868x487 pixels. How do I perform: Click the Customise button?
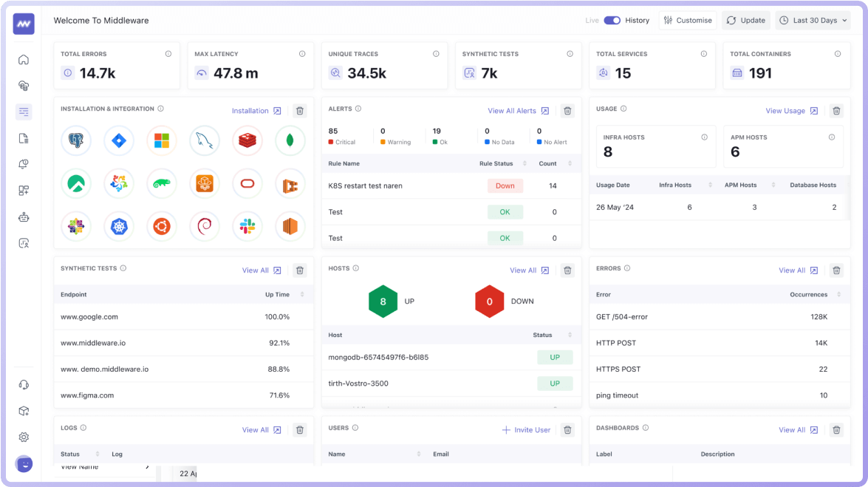[x=687, y=21]
